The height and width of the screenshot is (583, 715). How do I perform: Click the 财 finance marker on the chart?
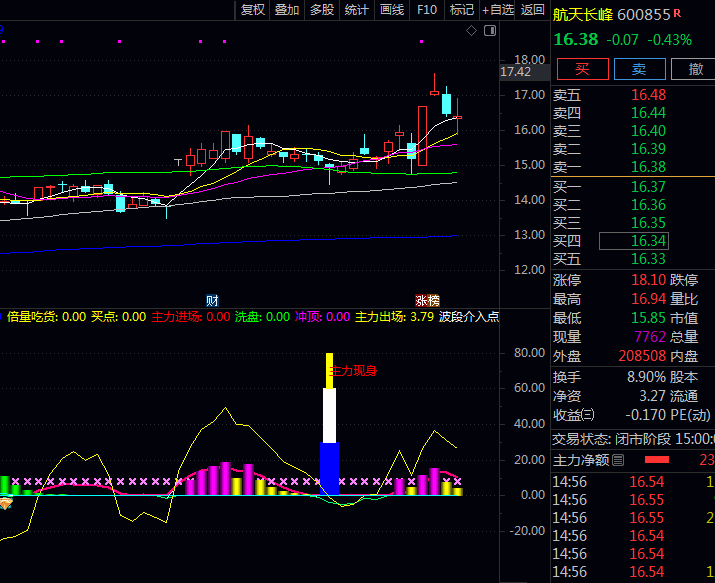212,300
